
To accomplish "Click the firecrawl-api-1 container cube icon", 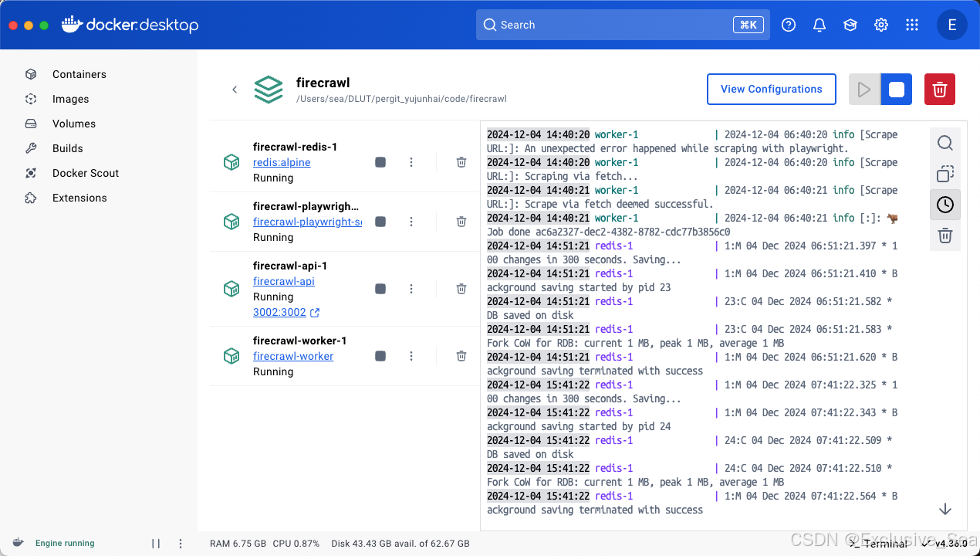I will [231, 289].
